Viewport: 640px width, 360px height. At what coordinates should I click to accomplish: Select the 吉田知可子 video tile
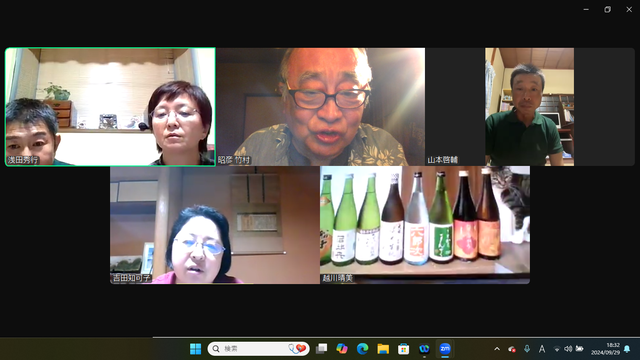(215, 225)
